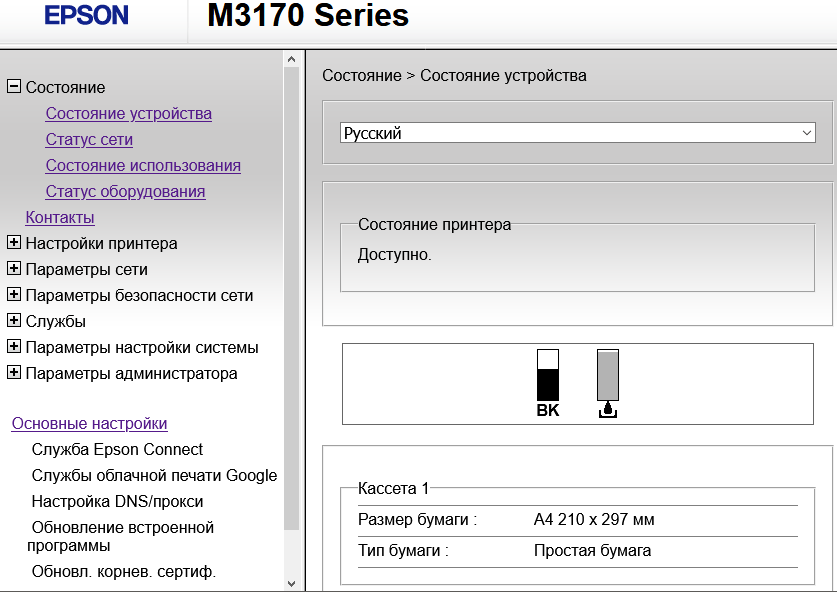837x592 pixels.
Task: Go to Состояние использования page
Action: (x=143, y=166)
